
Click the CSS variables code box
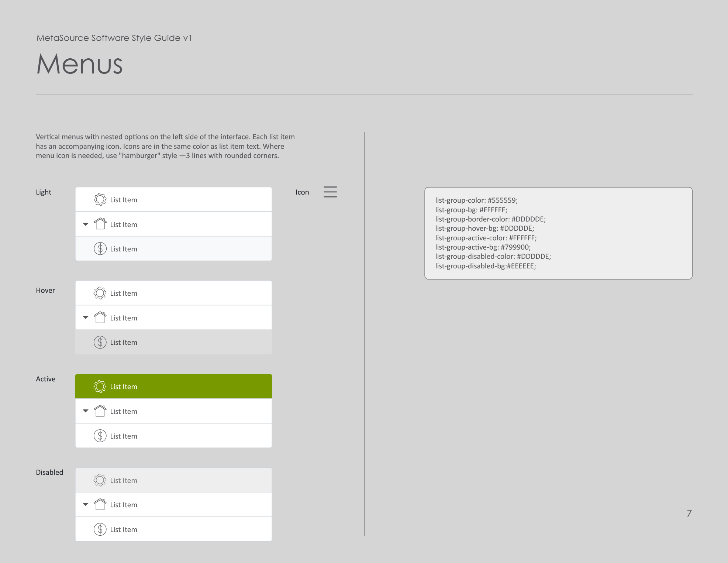pos(559,233)
